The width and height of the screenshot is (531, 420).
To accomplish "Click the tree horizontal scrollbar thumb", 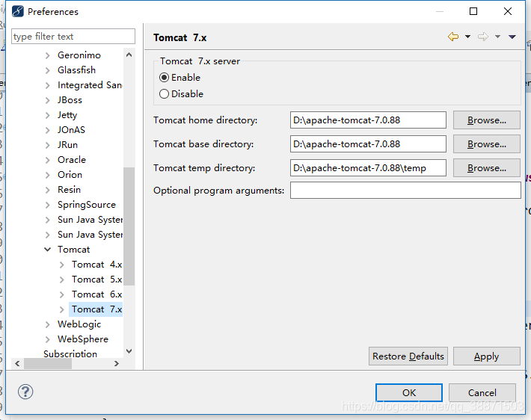I will [x=48, y=363].
